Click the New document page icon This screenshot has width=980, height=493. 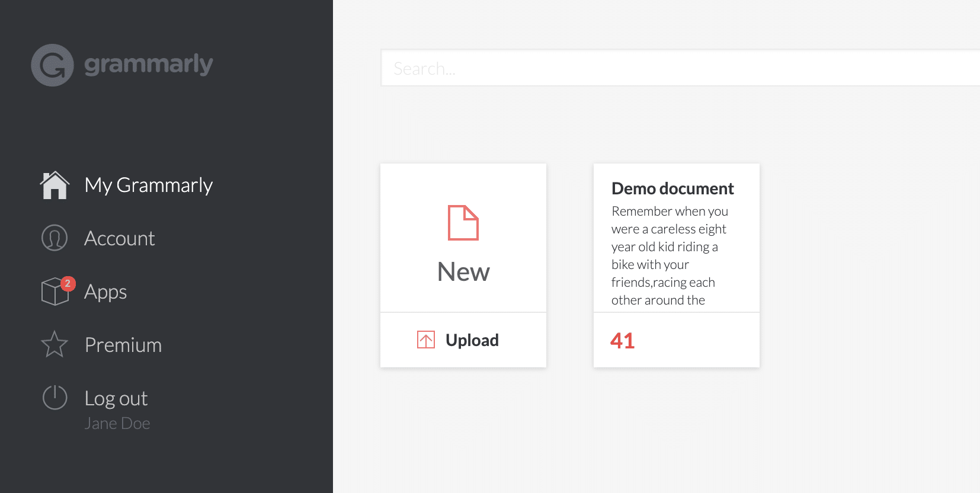tap(463, 223)
